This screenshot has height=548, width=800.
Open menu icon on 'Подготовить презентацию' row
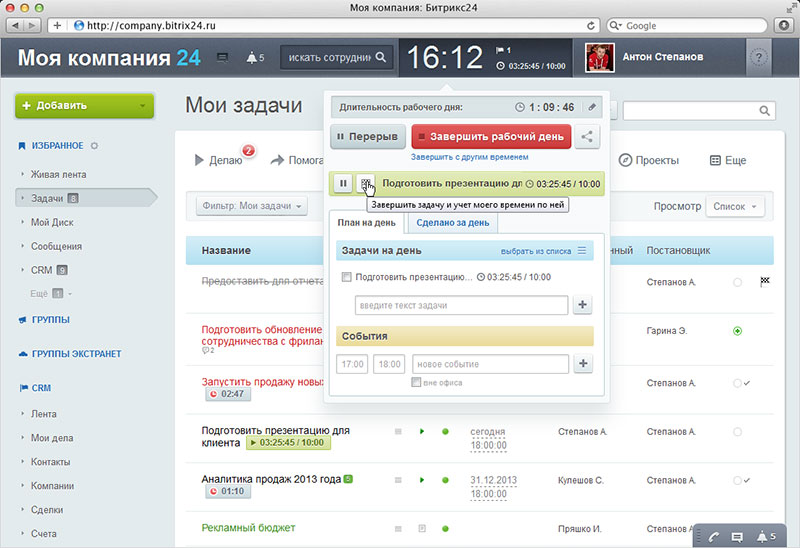click(398, 432)
